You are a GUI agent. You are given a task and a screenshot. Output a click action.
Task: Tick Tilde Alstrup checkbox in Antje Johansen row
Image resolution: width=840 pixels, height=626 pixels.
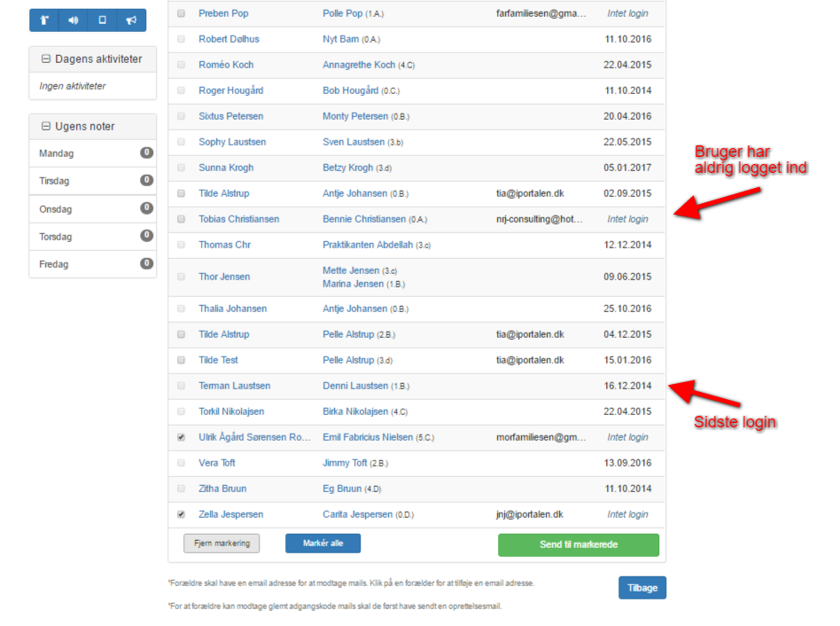coord(181,193)
